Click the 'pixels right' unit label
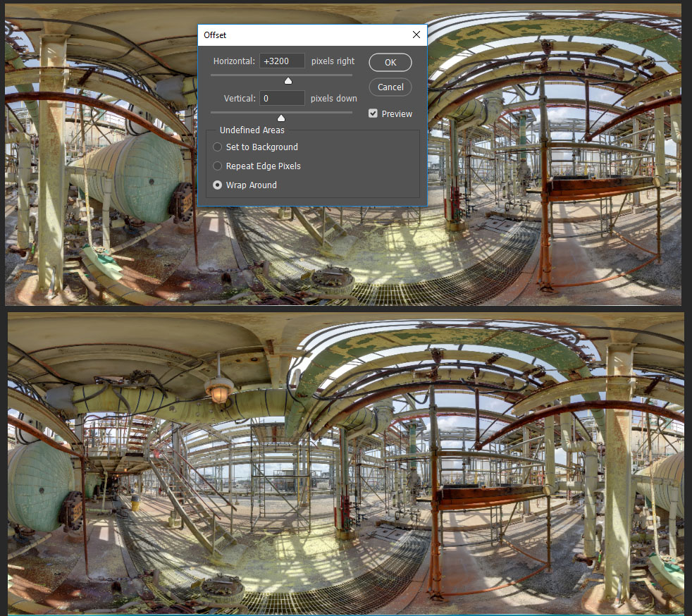 (333, 61)
